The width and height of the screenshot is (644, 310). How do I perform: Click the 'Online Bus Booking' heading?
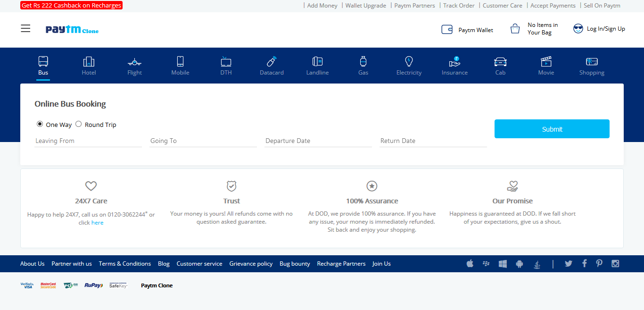point(70,104)
